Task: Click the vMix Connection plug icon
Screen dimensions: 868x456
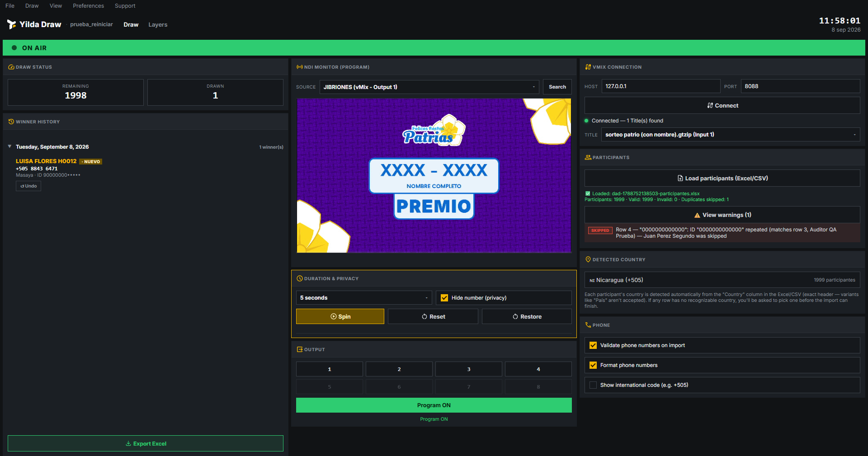Action: [588, 67]
